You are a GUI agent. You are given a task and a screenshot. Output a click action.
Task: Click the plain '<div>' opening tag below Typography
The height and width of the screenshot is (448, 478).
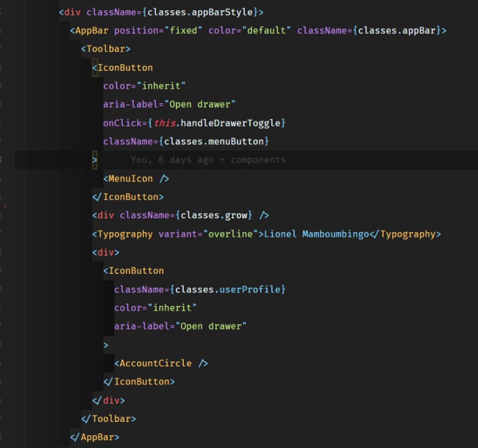tap(106, 252)
